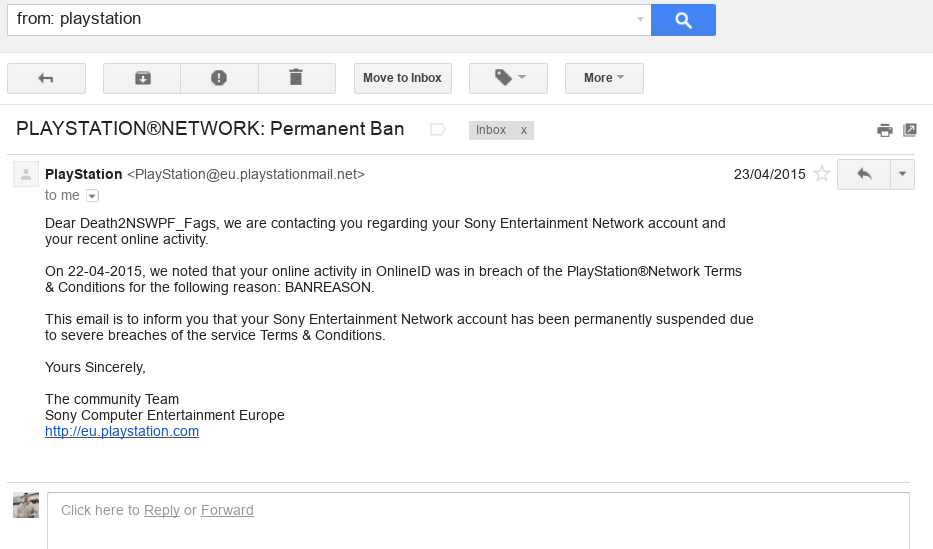
Task: Click the subject 'PLAYSTATION®NETWORK: Permanent Ban'
Action: 210,129
